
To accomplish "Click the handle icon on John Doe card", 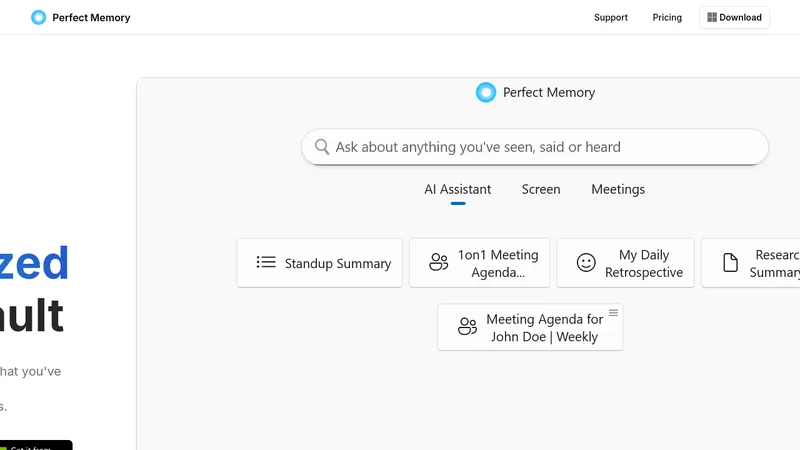I will [x=613, y=313].
